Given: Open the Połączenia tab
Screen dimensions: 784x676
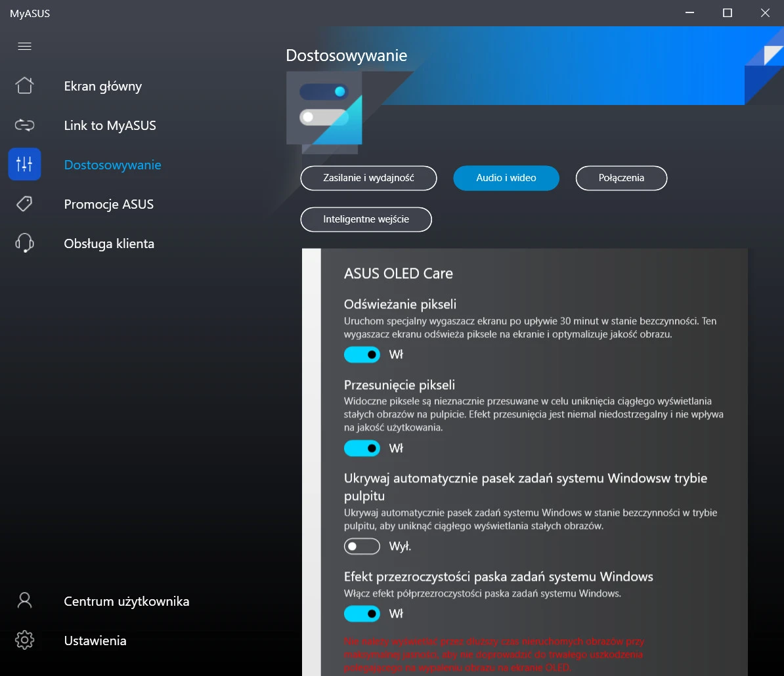Looking at the screenshot, I should [621, 178].
